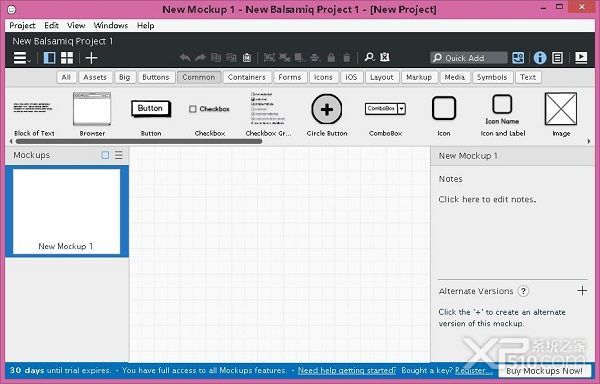Open Need help getting started link
Image resolution: width=600 pixels, height=384 pixels.
pos(347,371)
